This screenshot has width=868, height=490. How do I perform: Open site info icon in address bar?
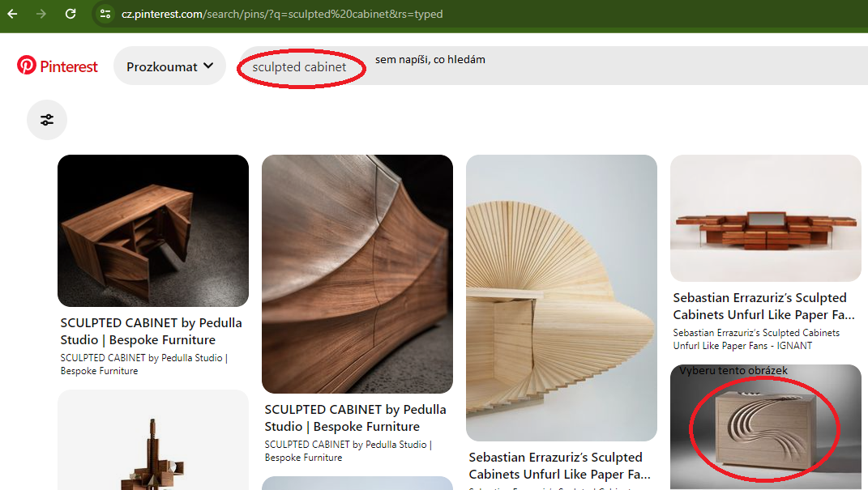click(x=105, y=14)
